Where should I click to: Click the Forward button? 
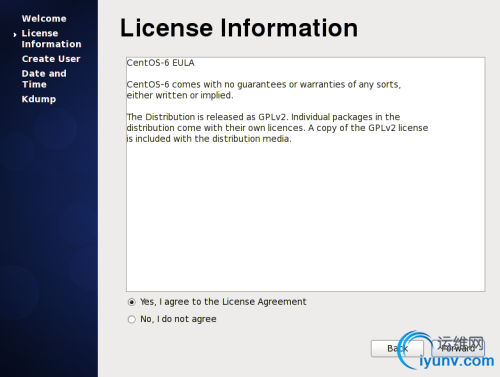coord(458,348)
